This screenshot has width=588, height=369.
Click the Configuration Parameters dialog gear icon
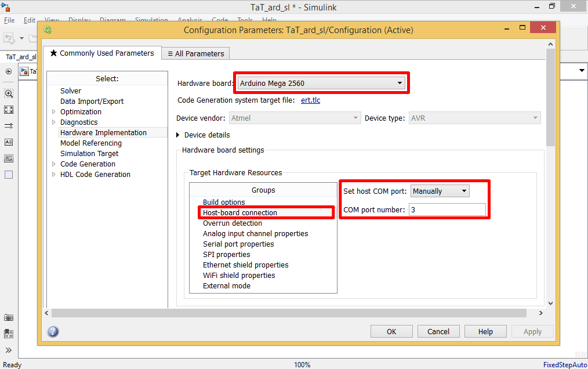(x=48, y=30)
